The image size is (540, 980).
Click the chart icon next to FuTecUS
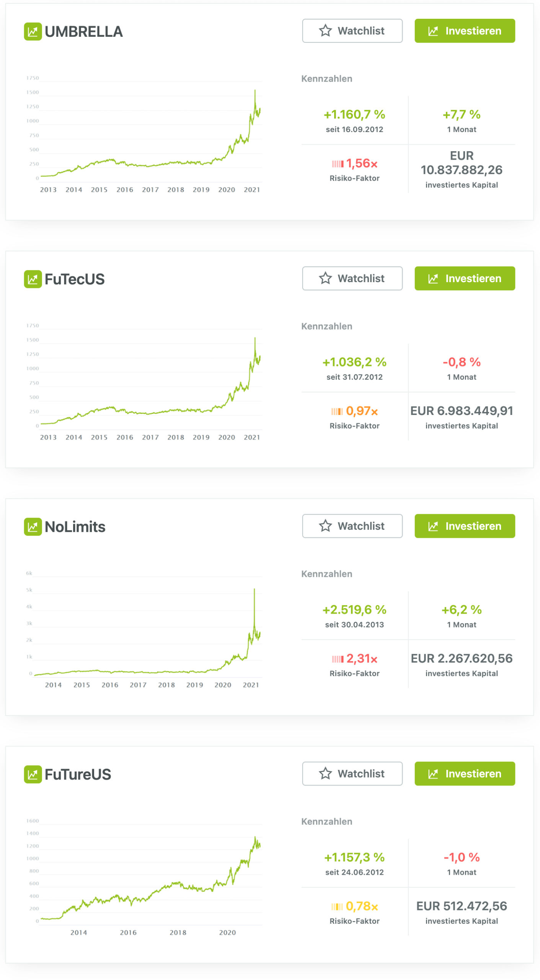pyautogui.click(x=33, y=279)
